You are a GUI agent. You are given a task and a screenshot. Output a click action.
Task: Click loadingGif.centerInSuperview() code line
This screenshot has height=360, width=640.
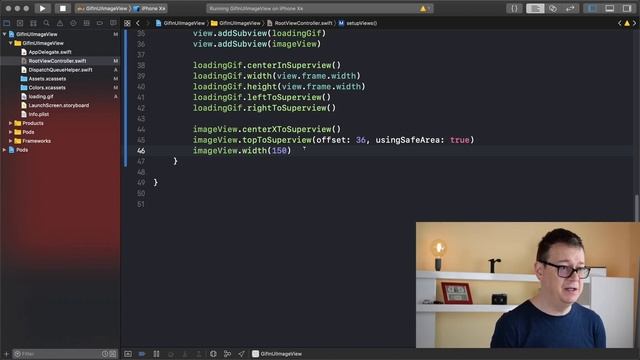point(267,65)
